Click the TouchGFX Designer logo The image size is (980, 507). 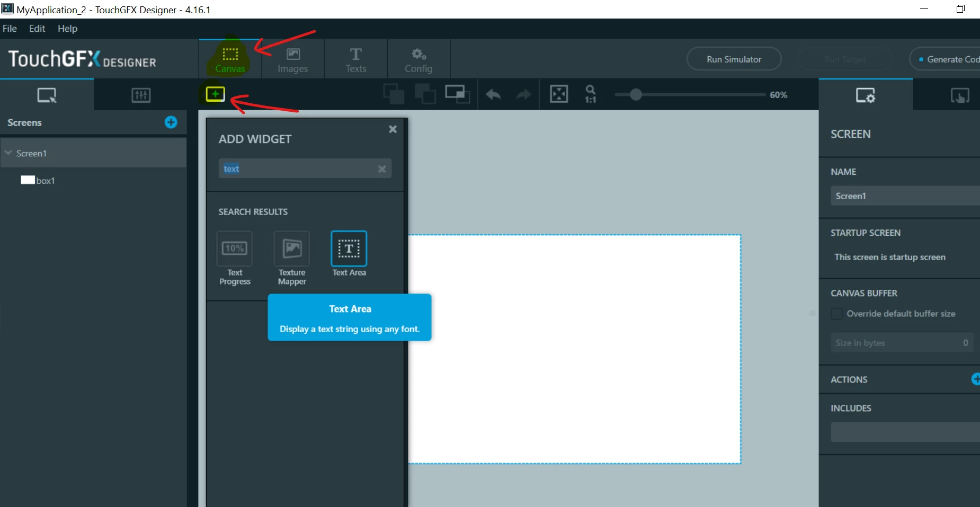[x=82, y=59]
